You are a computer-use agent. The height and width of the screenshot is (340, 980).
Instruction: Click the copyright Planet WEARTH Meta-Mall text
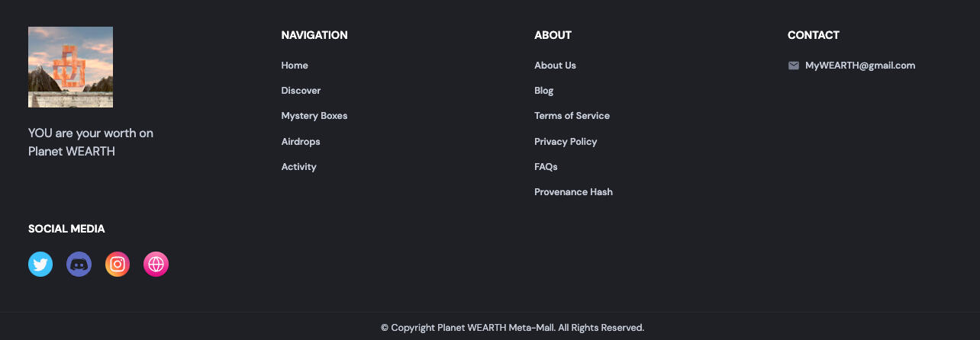[512, 328]
